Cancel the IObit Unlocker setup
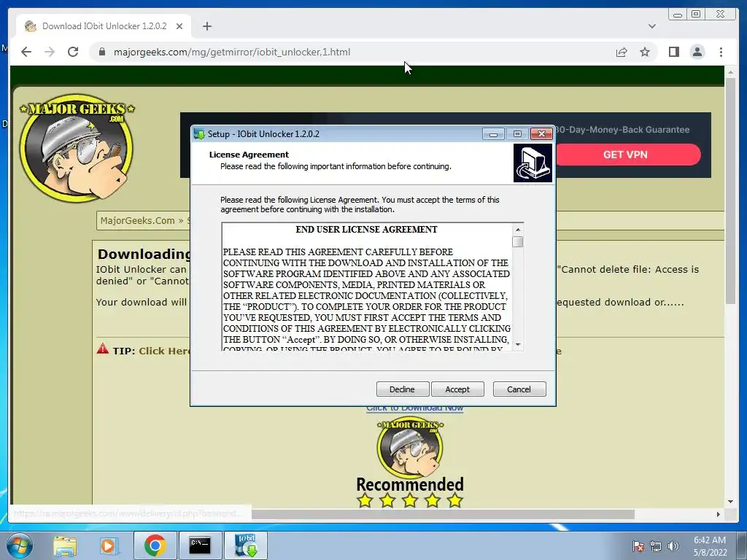747x560 pixels. click(519, 389)
